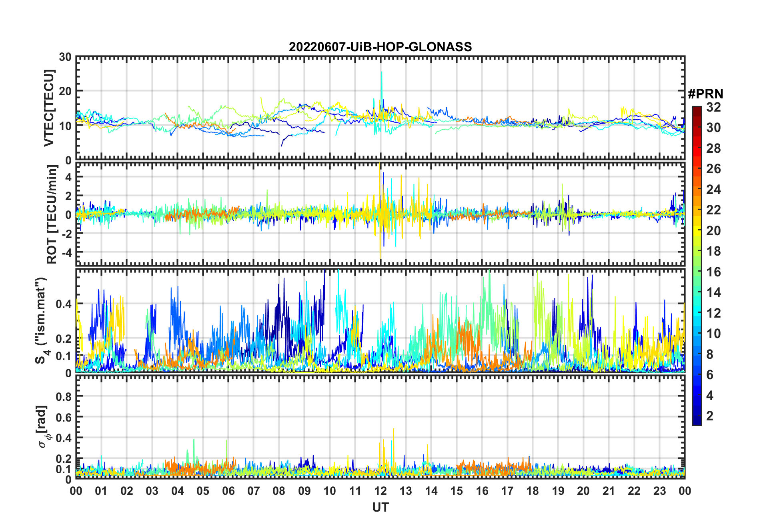Click the yellow ROT spike at 12 UT
The width and height of the screenshot is (761, 532).
(380, 211)
